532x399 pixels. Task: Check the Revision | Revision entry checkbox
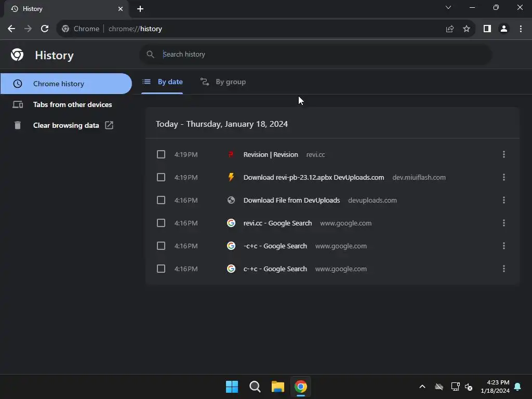point(161,154)
